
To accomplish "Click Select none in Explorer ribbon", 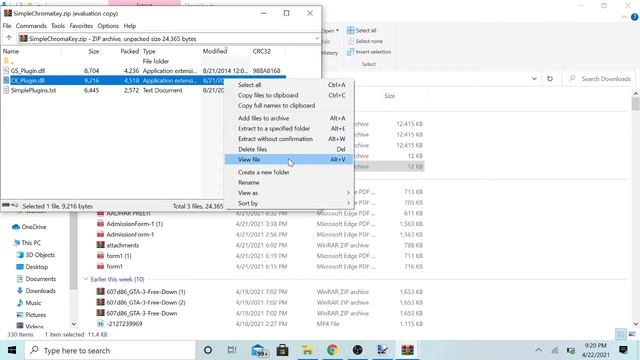I will click(365, 41).
